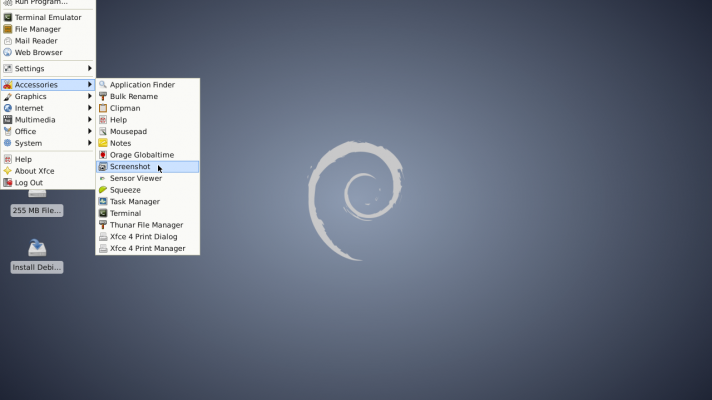Screen dimensions: 712x400
Task: Open Thunar File Manager
Action: 148,225
